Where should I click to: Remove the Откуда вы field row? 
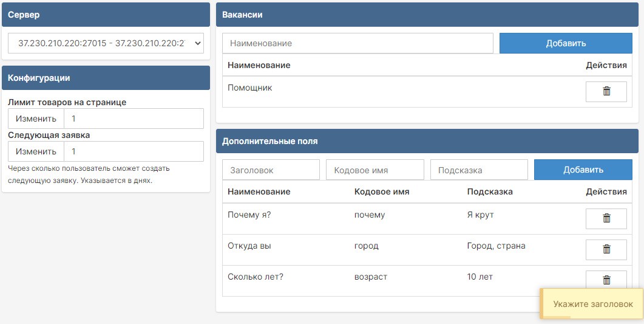pos(606,249)
